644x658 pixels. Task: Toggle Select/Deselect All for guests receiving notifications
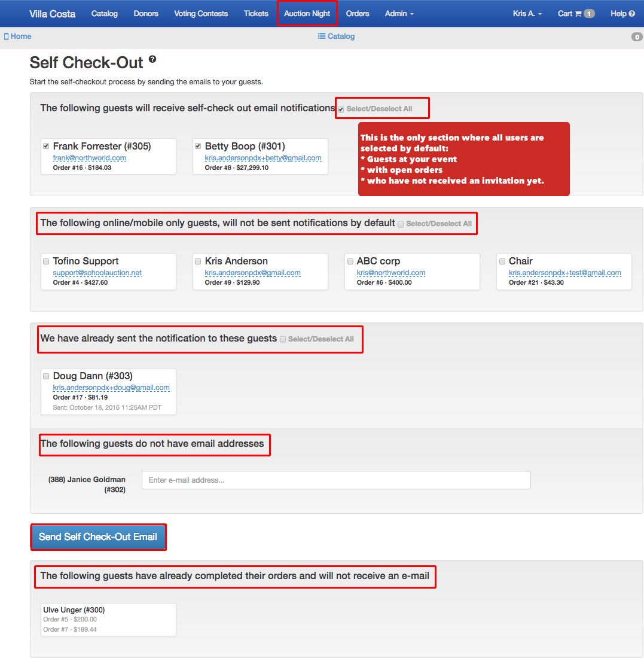pos(341,109)
